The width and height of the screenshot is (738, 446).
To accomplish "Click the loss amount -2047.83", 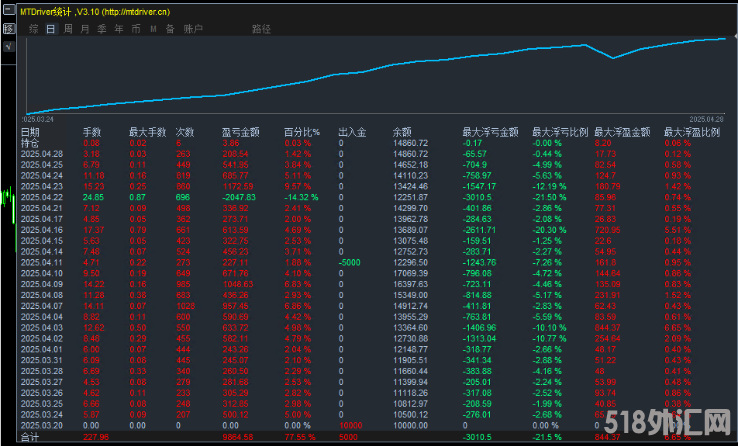I will [x=239, y=197].
